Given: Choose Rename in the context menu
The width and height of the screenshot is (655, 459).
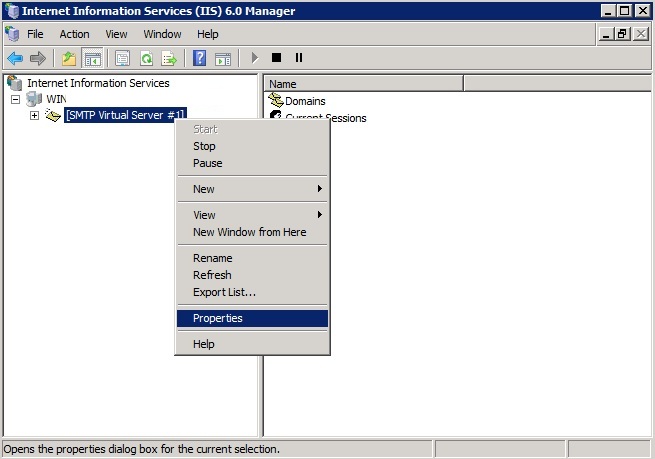Looking at the screenshot, I should [x=212, y=258].
